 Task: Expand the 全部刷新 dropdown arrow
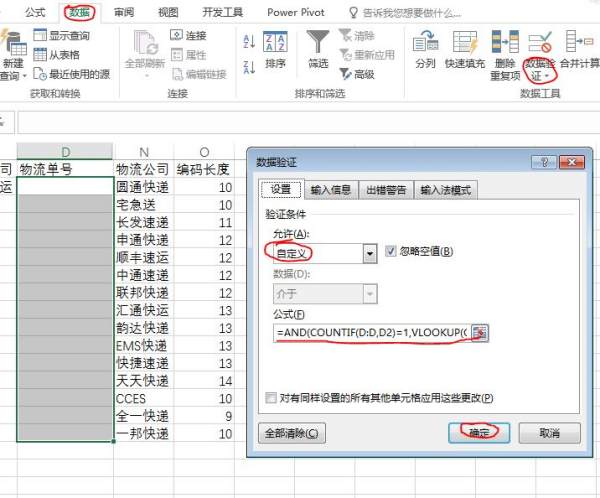[x=145, y=76]
